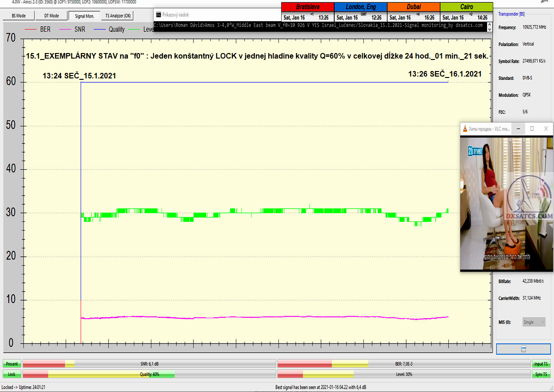This screenshot has height=392, width=554.
Task: Toggle the Input TS indicator
Action: [x=541, y=364]
